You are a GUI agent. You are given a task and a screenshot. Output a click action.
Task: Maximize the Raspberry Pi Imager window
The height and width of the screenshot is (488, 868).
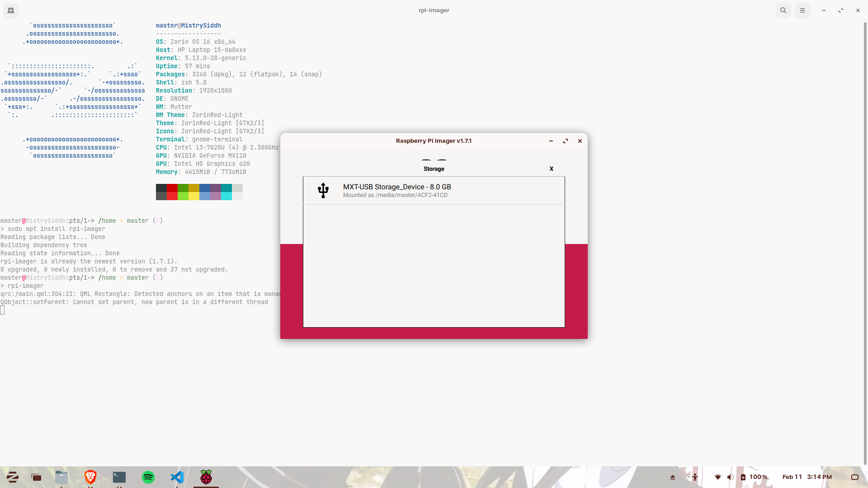click(x=566, y=141)
